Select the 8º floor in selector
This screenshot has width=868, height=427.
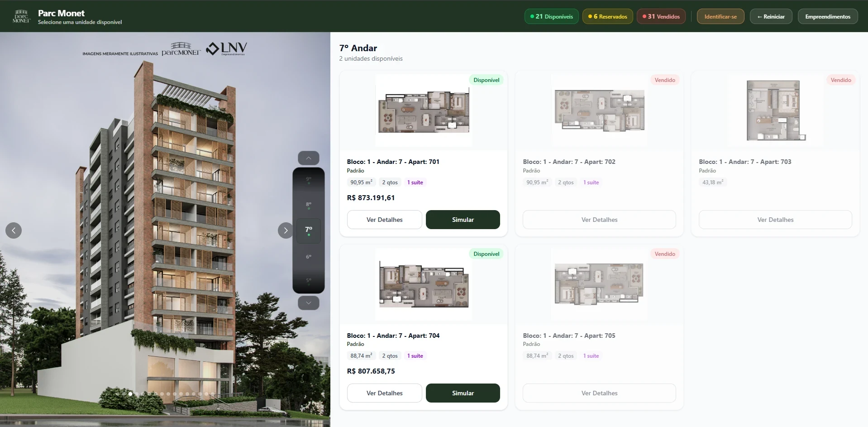309,205
